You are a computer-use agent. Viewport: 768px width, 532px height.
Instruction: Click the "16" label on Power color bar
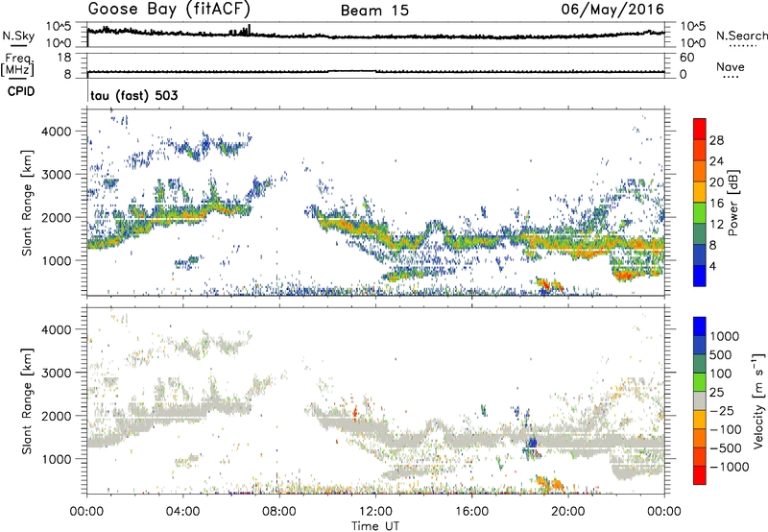(716, 204)
